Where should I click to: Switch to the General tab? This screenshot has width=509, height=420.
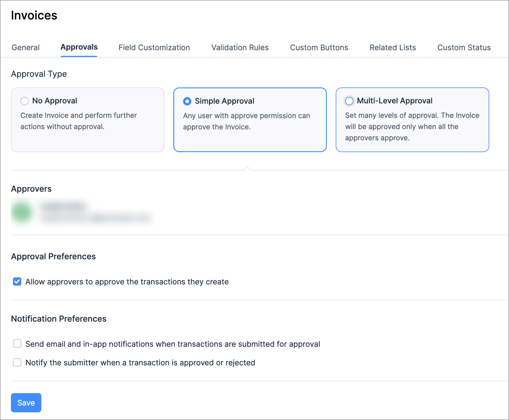(25, 48)
